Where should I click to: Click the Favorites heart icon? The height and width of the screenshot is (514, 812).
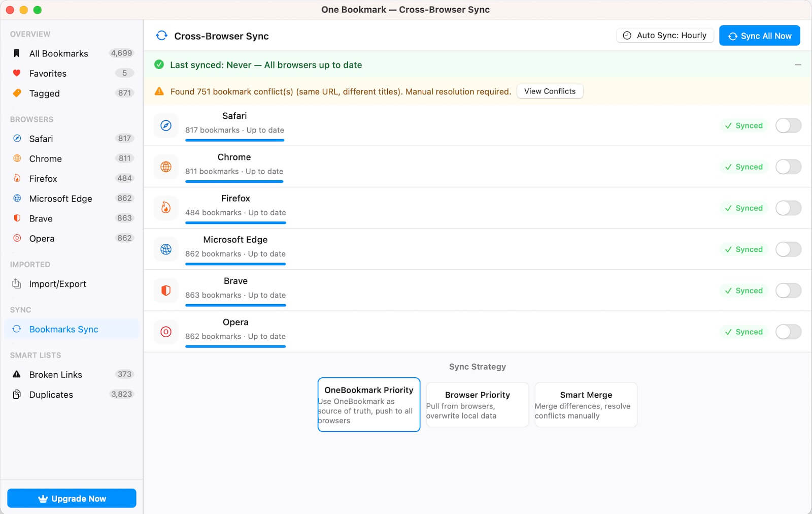17,73
